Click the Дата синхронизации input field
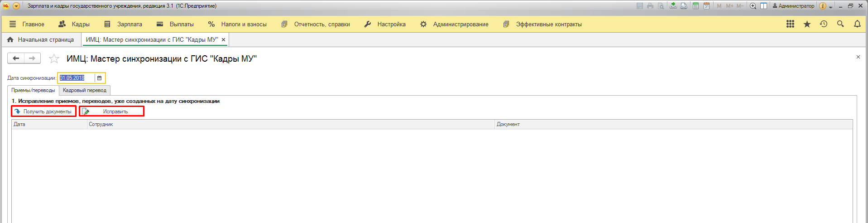Viewport: 868px width, 223px height. 76,78
